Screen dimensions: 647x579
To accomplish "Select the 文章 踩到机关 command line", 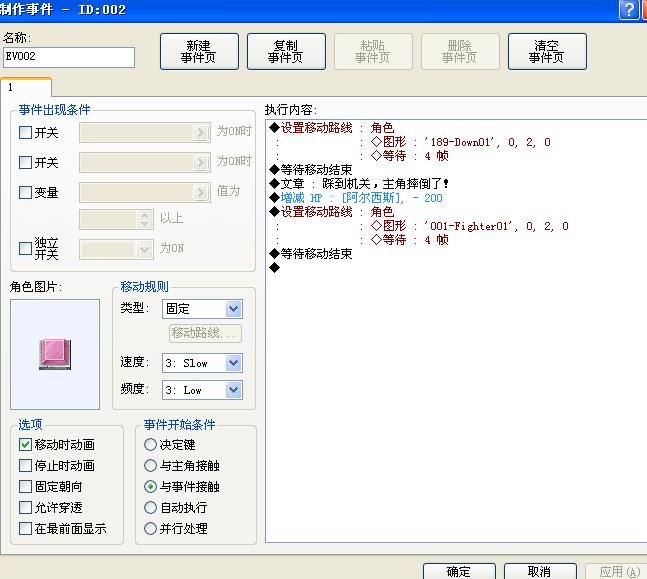I will (x=359, y=184).
